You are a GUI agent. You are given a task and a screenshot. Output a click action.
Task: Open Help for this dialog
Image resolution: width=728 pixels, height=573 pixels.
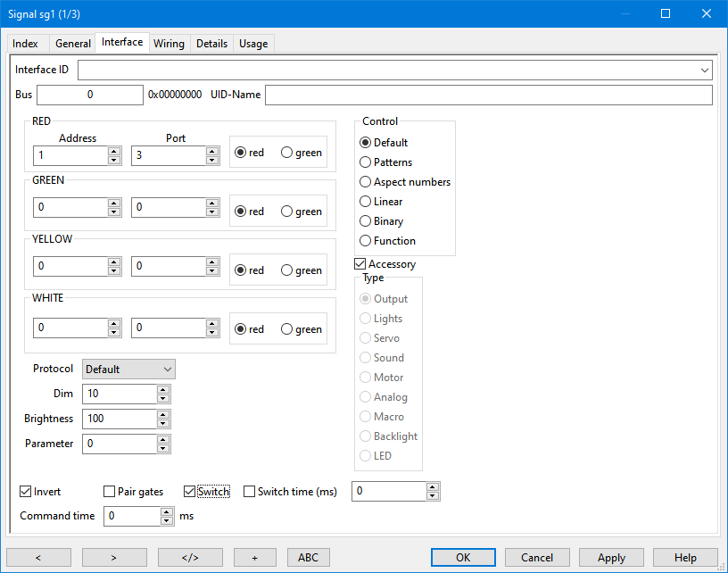click(684, 557)
